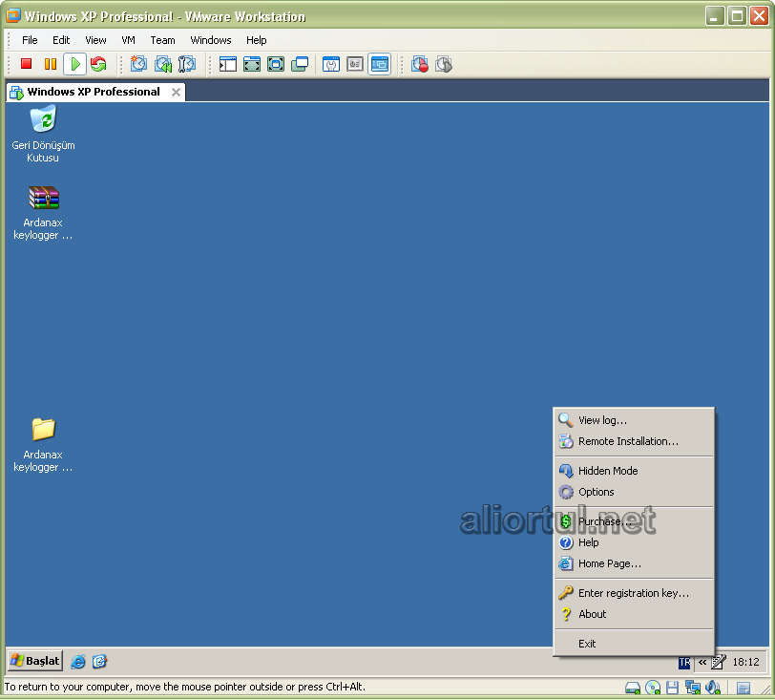Power off the VM with the red stop button
Image resolution: width=775 pixels, height=700 pixels.
pos(26,64)
